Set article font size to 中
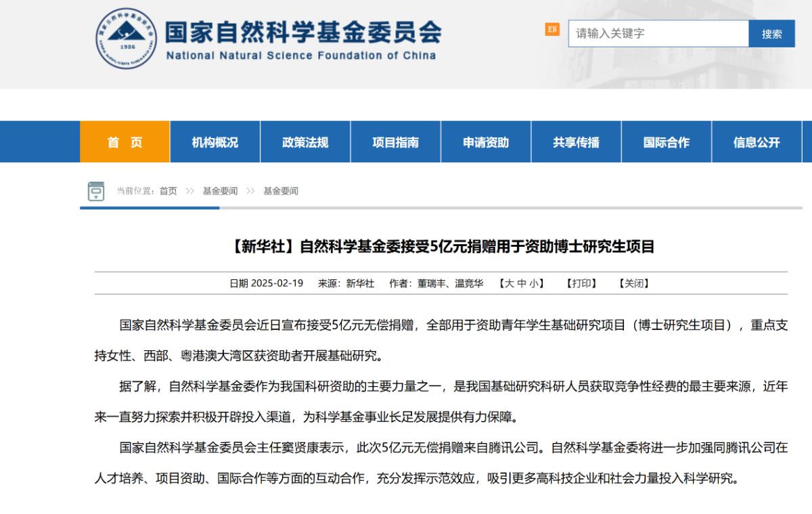This screenshot has width=812, height=514. [522, 283]
